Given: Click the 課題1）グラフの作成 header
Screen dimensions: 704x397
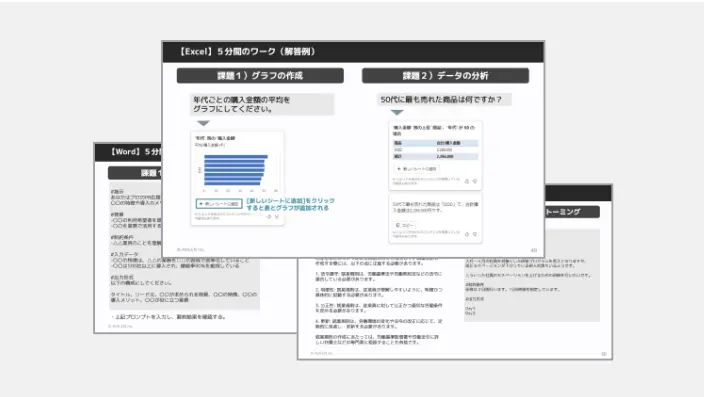Looking at the screenshot, I should pos(260,75).
